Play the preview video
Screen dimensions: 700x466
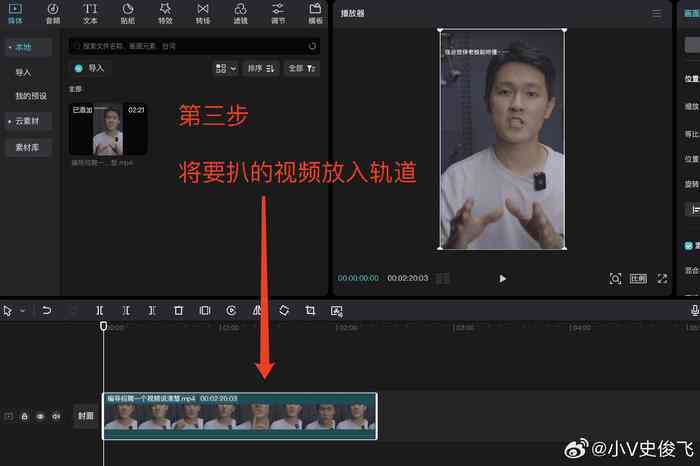click(502, 279)
